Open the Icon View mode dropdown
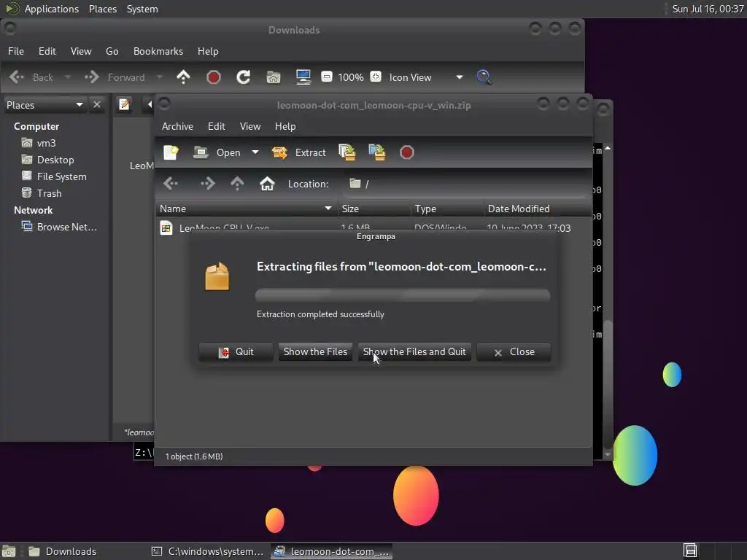The width and height of the screenshot is (747, 560). pyautogui.click(x=425, y=77)
